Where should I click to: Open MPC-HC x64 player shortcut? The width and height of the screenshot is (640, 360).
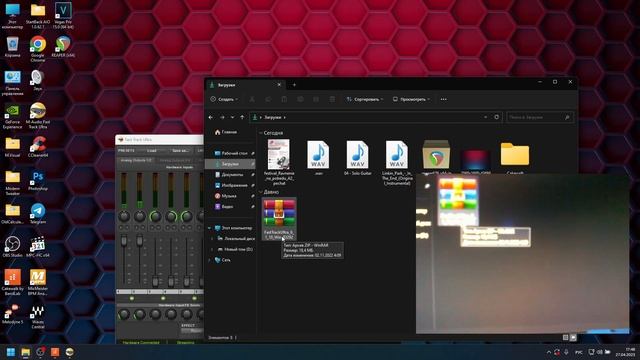[38, 247]
